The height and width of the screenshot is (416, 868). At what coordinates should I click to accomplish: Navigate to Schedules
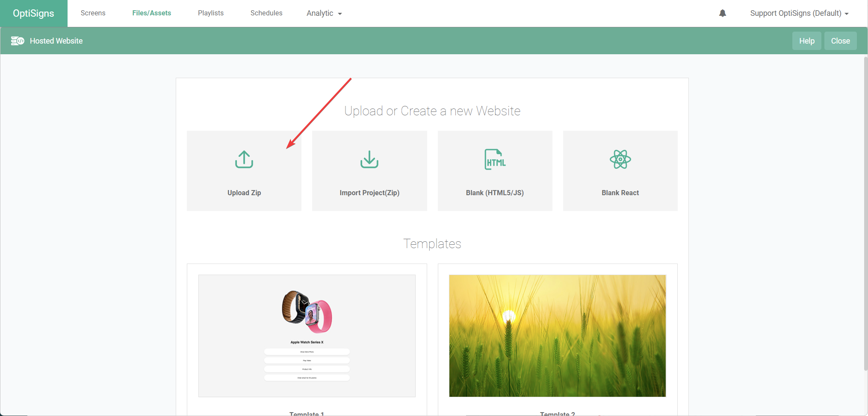(x=266, y=13)
